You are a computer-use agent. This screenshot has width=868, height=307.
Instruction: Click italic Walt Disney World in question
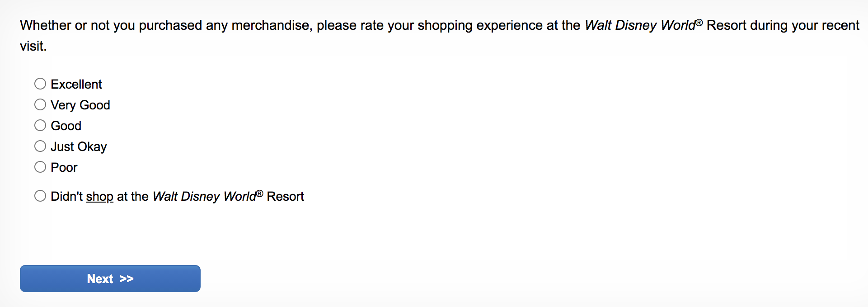(639, 25)
